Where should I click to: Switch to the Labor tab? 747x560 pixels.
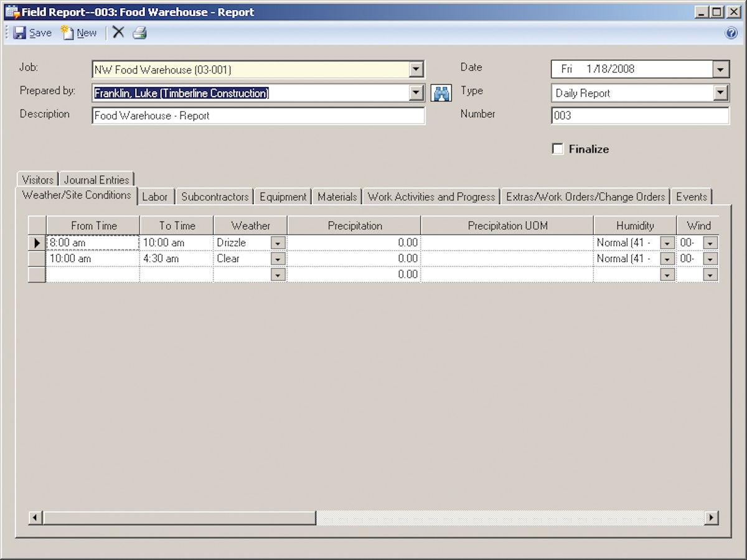(x=155, y=197)
